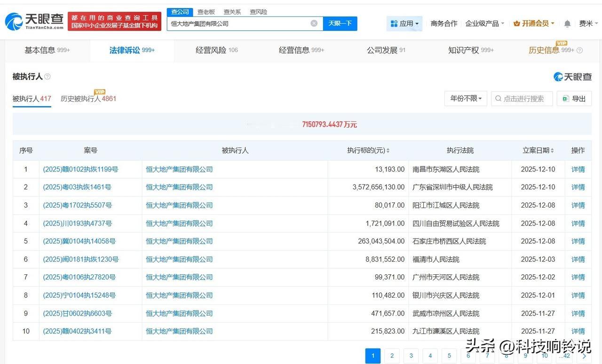Go to page 2 of the results

pyautogui.click(x=392, y=356)
